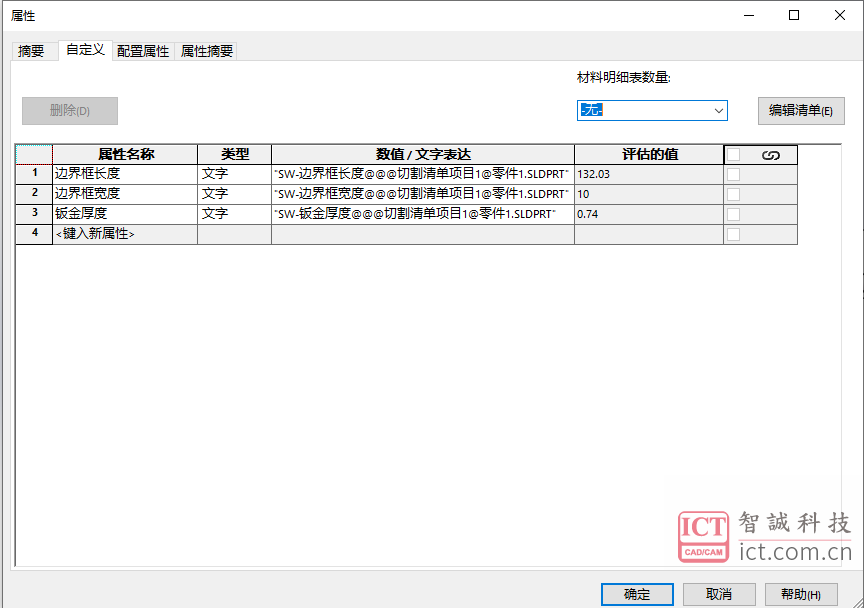Click the 编辑清单 button
The image size is (864, 608).
pos(800,111)
